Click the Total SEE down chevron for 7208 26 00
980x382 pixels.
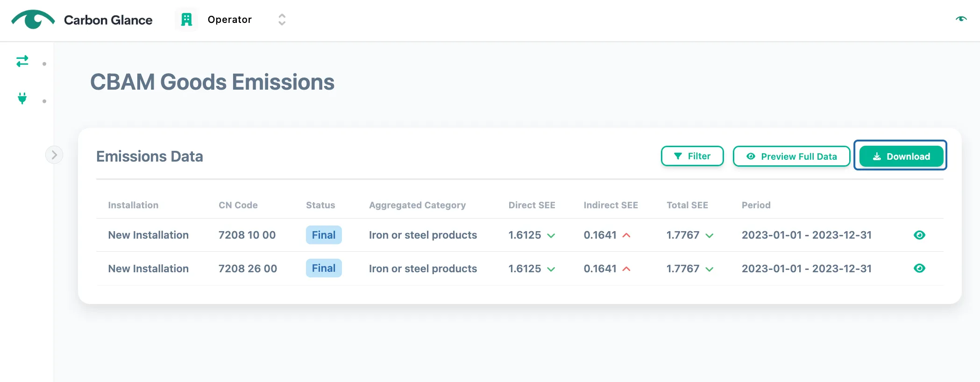(x=710, y=269)
